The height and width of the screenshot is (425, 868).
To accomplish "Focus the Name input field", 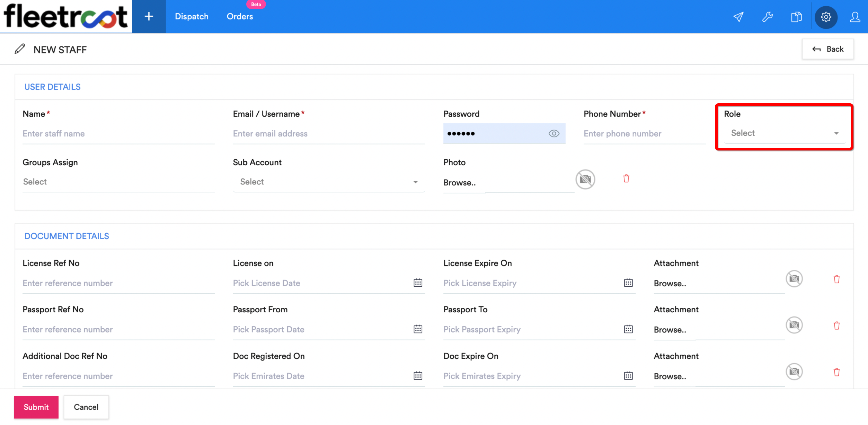I will pos(118,134).
